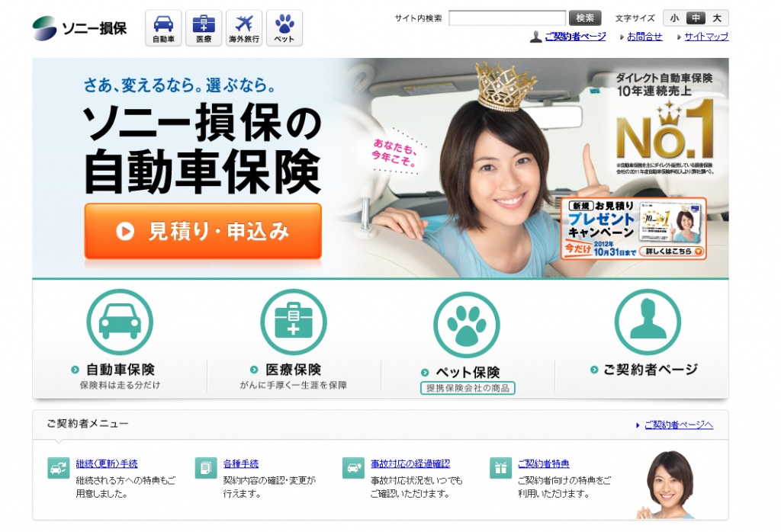This screenshot has width=781, height=532.
Task: Click the renewal car icon beside 継続手続
Action: tap(58, 468)
